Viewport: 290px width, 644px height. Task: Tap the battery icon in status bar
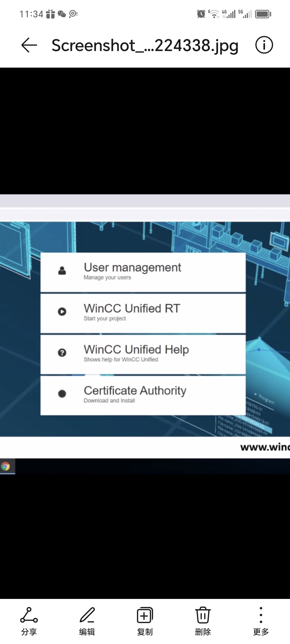[263, 14]
